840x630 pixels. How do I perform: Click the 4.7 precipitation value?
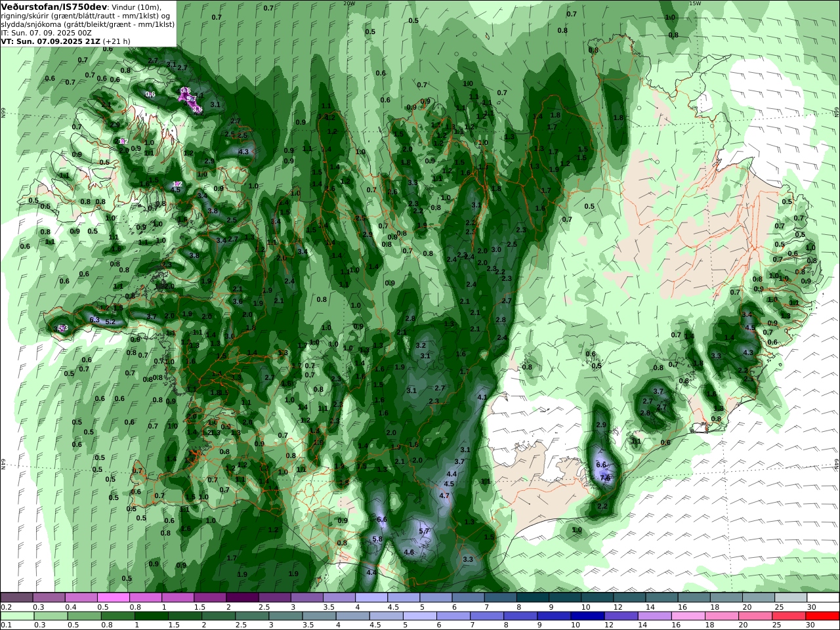[444, 495]
